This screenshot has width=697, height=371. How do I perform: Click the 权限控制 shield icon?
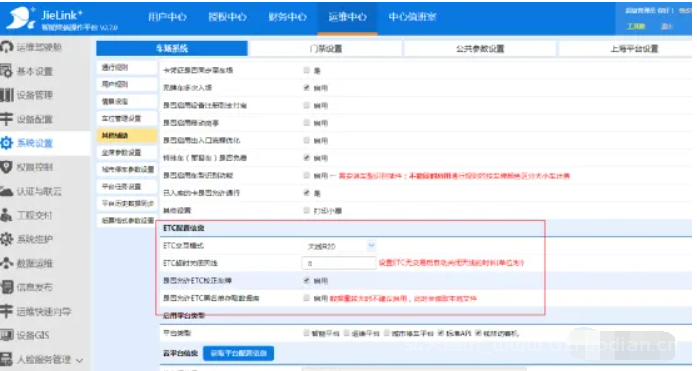tap(6, 167)
